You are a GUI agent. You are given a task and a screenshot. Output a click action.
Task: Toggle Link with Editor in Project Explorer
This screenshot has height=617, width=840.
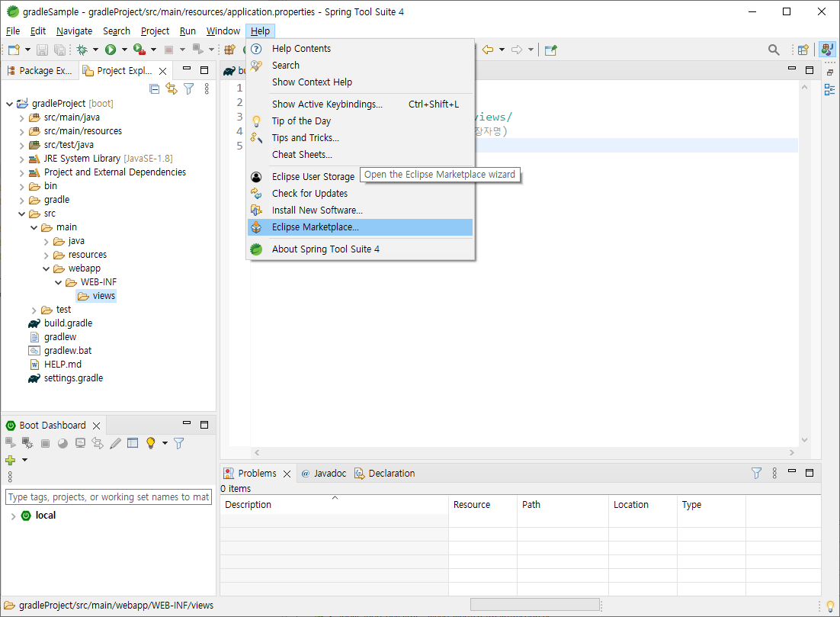click(172, 89)
